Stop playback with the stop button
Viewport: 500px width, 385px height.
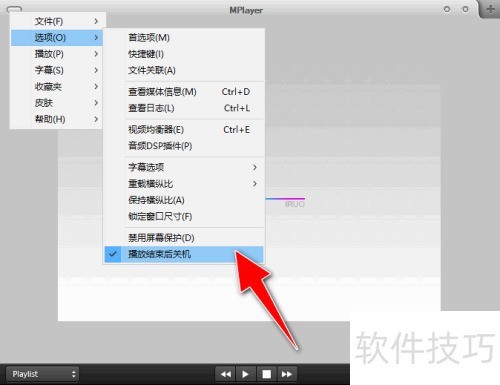(x=266, y=374)
